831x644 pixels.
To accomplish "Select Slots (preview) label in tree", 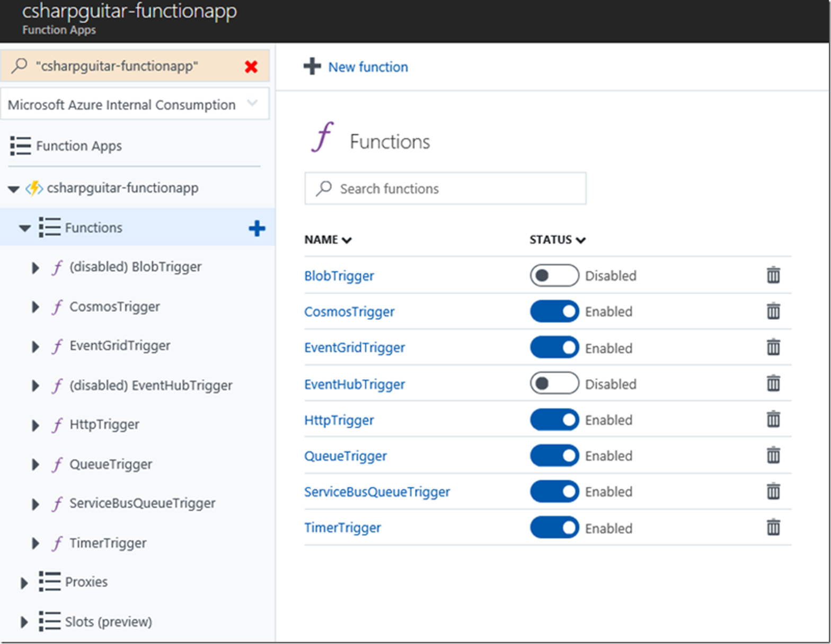I will coord(108,622).
